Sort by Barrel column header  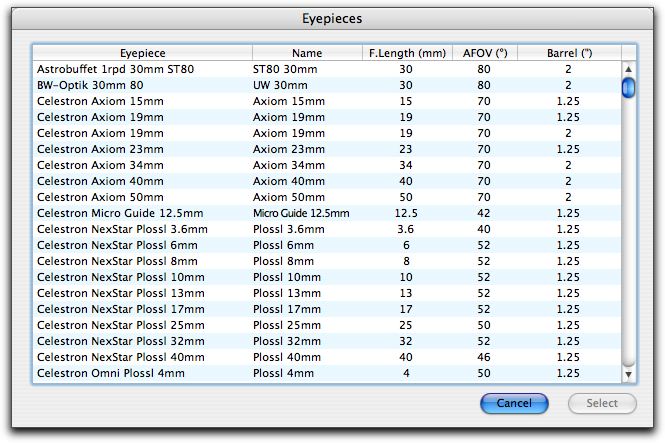pos(569,53)
